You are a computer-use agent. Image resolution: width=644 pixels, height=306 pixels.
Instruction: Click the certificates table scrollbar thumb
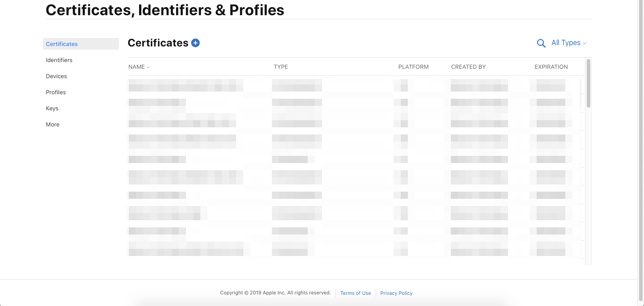pos(589,83)
